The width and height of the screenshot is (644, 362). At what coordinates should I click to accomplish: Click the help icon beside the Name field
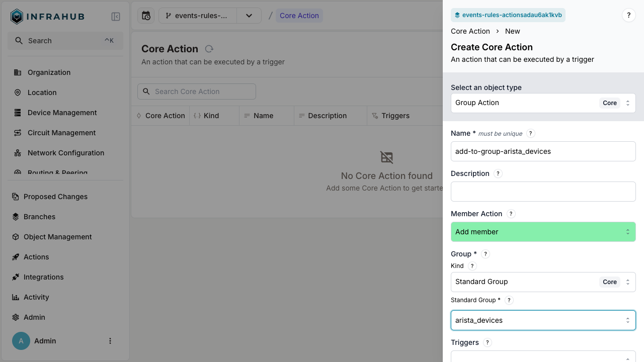pyautogui.click(x=530, y=133)
